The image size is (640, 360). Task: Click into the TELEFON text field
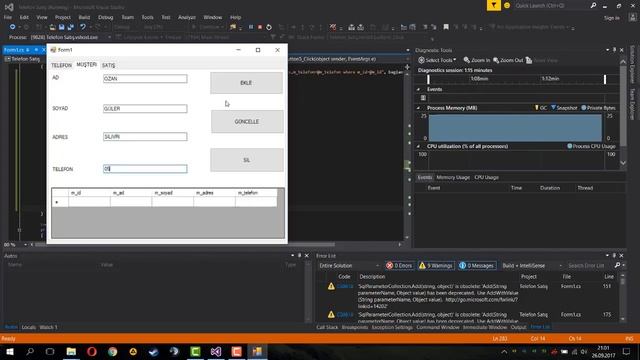pos(145,169)
